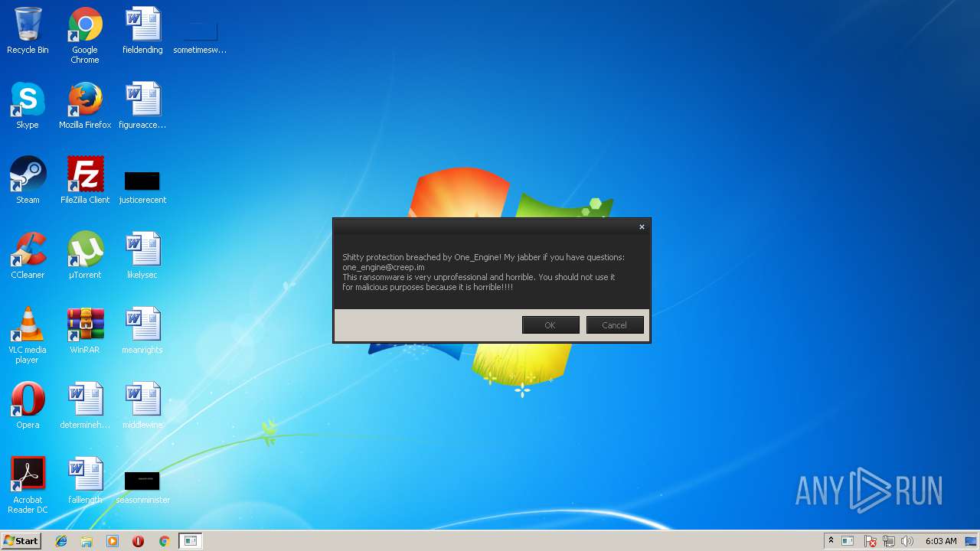This screenshot has height=551, width=980.
Task: Select the seasonminister desktop file
Action: tap(142, 487)
